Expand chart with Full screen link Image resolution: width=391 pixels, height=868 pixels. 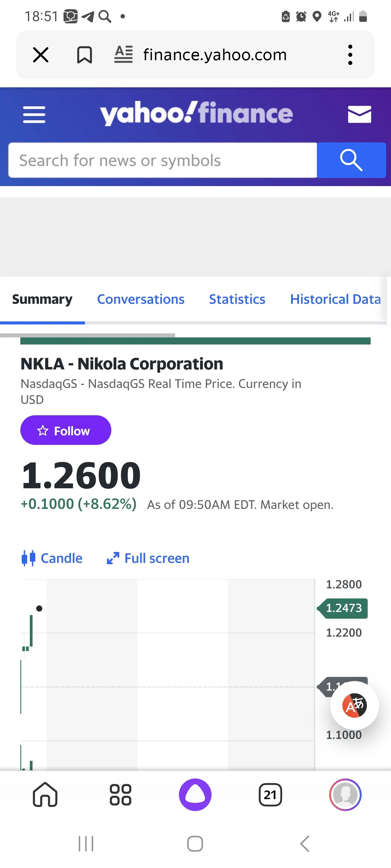[148, 558]
